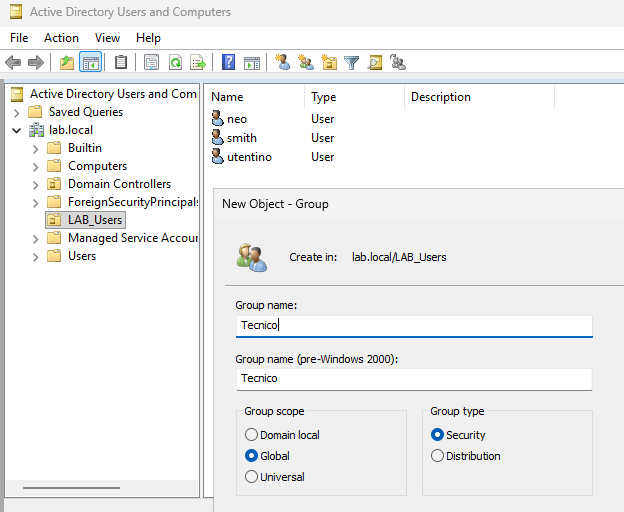
Task: Click the Group name text field
Action: [413, 326]
